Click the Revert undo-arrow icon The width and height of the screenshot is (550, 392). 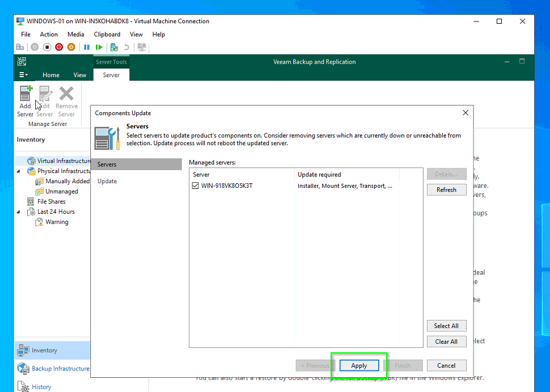click(x=126, y=47)
